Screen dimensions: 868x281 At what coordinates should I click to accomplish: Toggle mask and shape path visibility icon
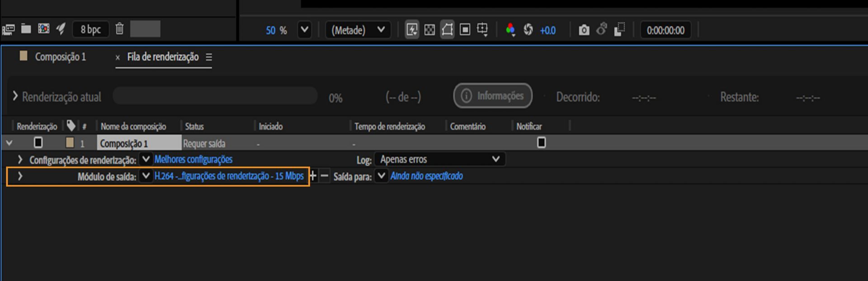tap(447, 30)
